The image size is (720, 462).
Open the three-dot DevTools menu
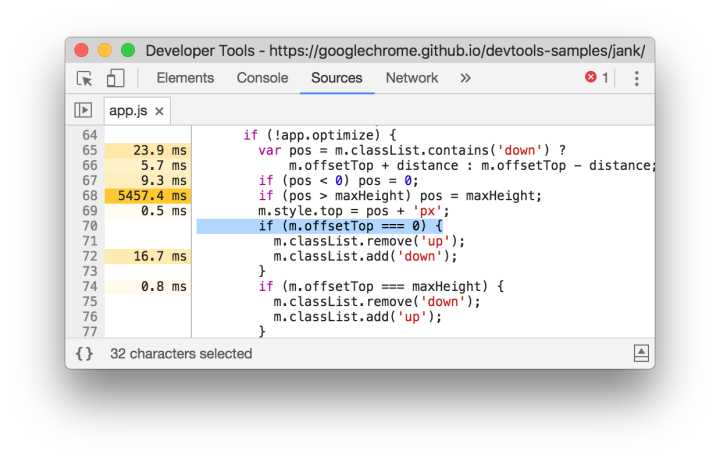(x=636, y=79)
